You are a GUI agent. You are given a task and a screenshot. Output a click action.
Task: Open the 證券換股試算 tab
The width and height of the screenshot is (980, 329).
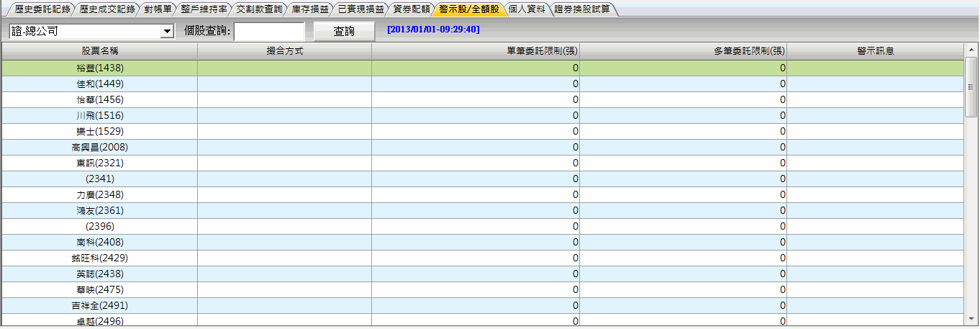582,9
